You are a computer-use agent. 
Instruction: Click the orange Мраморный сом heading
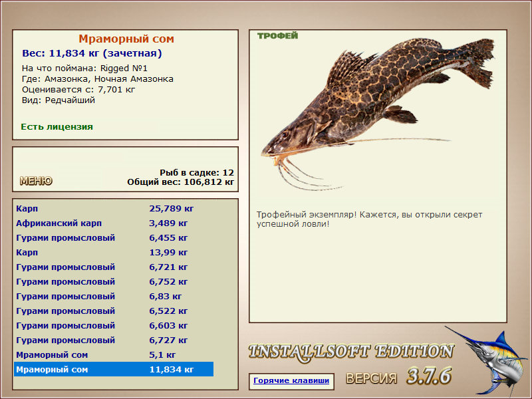[126, 39]
